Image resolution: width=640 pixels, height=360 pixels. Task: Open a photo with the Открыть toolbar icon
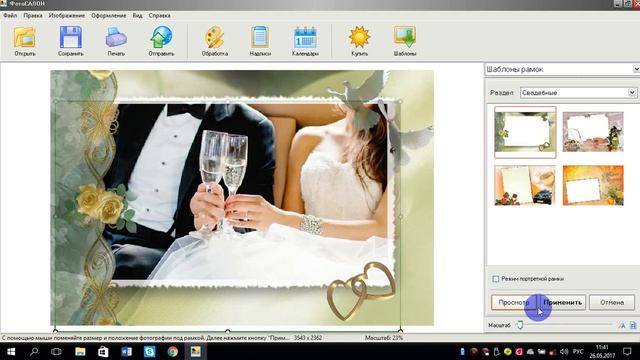click(x=24, y=41)
